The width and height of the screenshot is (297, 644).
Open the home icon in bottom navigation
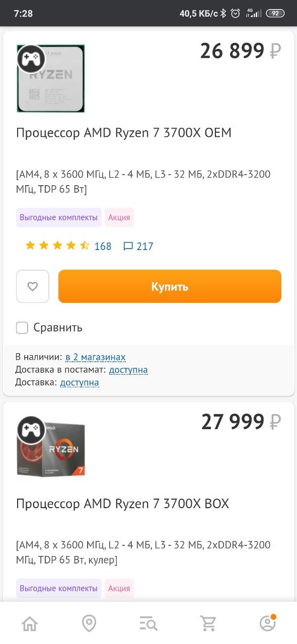point(30,623)
